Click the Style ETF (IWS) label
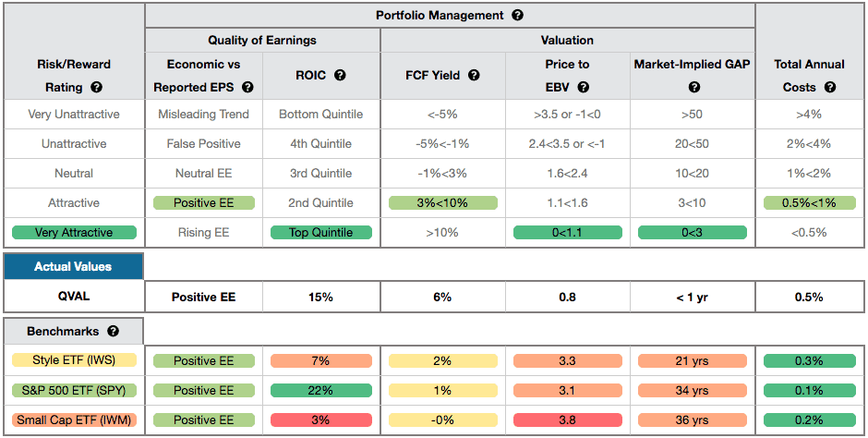Viewport: 868px width, 438px height. point(74,361)
